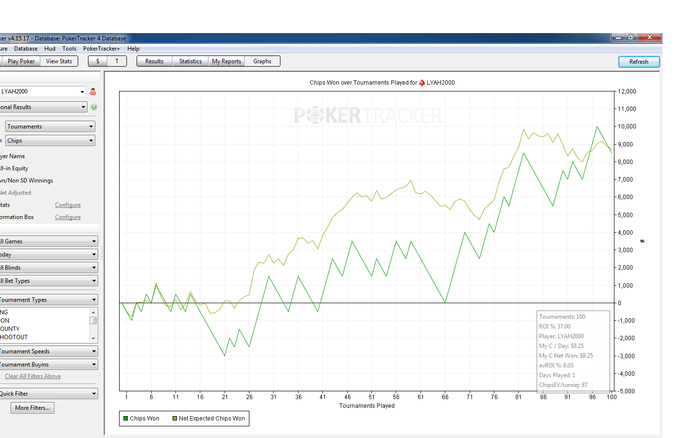Expand the All Blinds filter dropdown
The height and width of the screenshot is (438, 700).
click(x=49, y=268)
